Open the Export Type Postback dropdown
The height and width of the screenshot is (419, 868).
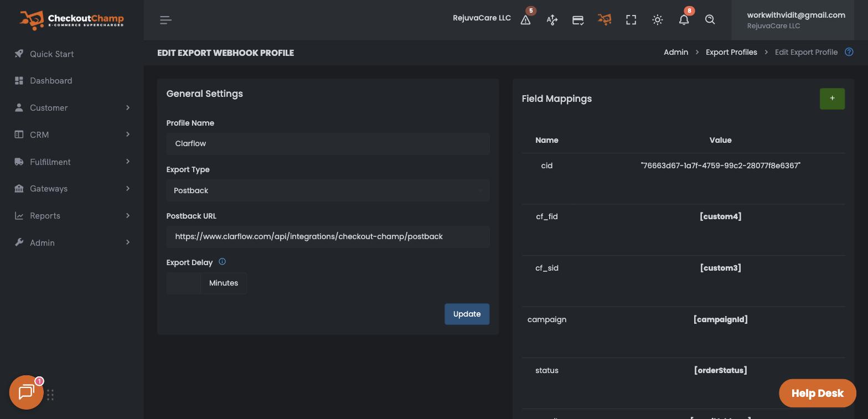pos(328,190)
